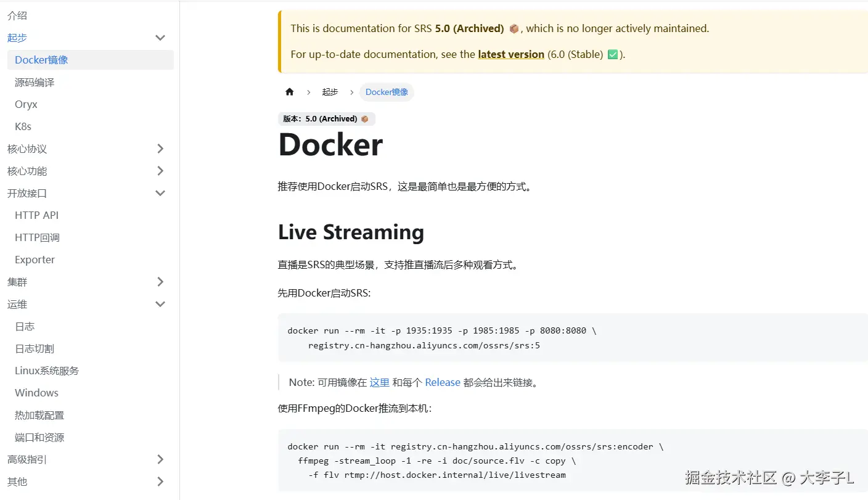Viewport: 868px width, 500px height.
Task: Open the 日志切割 sidebar page
Action: click(x=35, y=348)
